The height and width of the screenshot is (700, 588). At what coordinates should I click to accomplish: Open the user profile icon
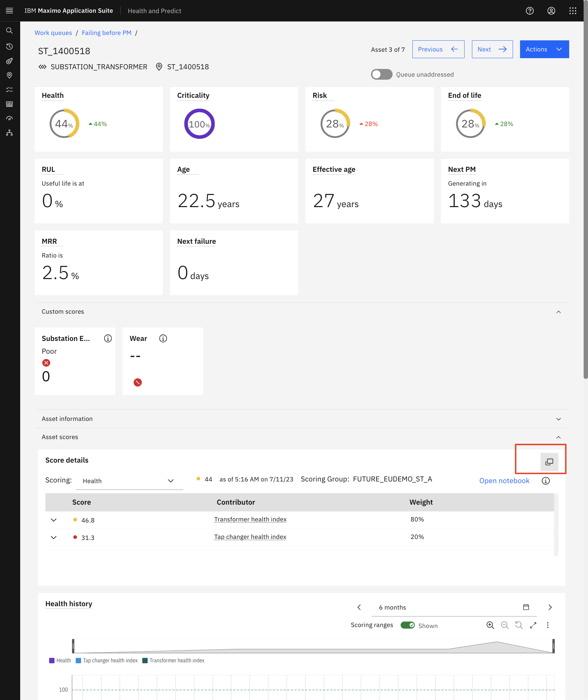click(x=551, y=11)
